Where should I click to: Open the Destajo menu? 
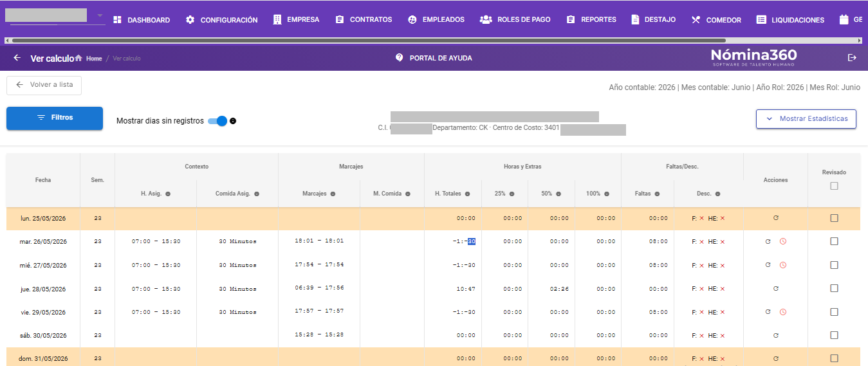(654, 20)
